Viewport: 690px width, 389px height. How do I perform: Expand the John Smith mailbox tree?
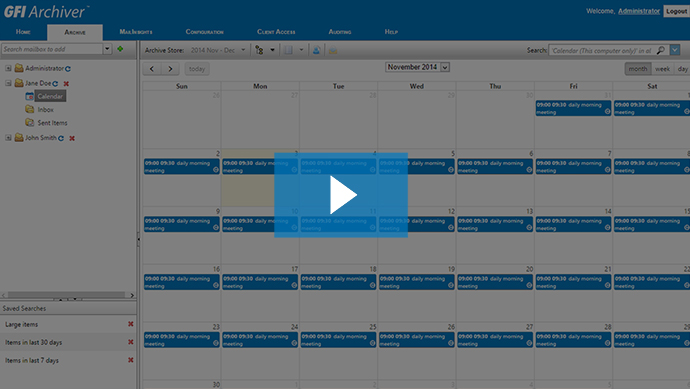8,138
